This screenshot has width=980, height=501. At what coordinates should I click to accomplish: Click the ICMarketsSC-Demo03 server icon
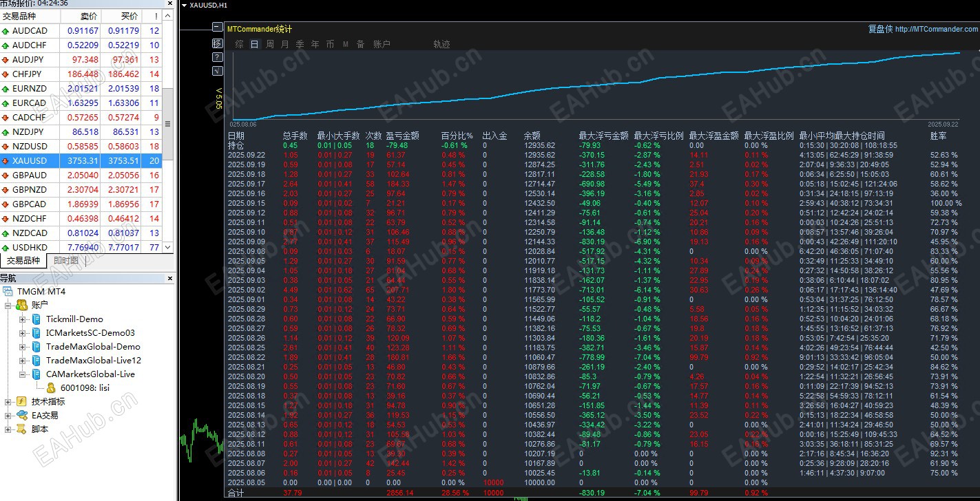(x=36, y=332)
